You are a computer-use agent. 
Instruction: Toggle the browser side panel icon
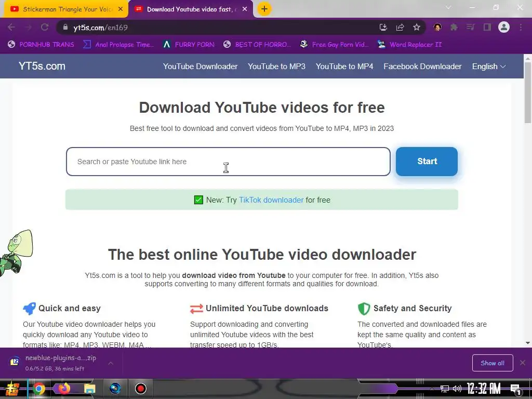(x=487, y=28)
